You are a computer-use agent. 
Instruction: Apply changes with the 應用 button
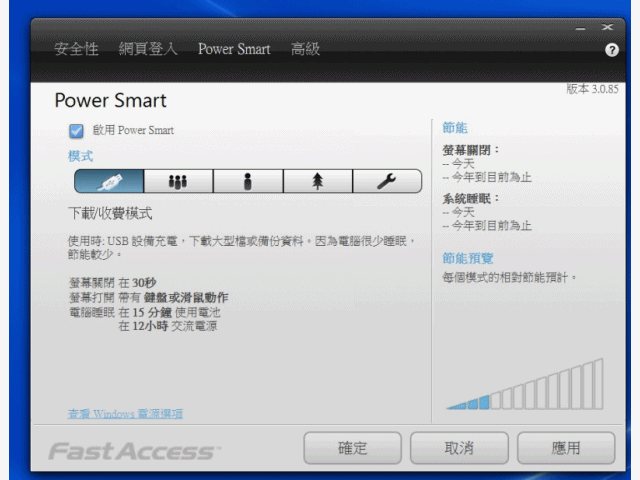(566, 448)
